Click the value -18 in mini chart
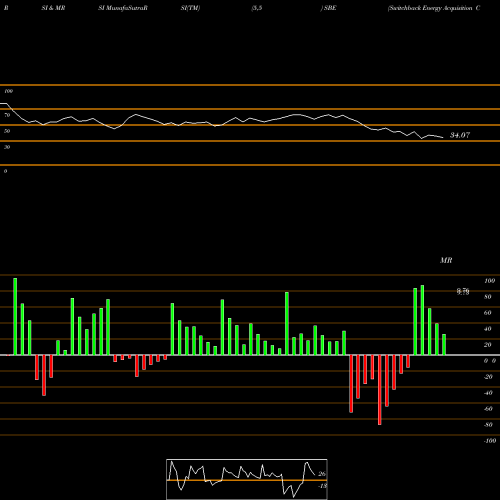 coord(322,486)
